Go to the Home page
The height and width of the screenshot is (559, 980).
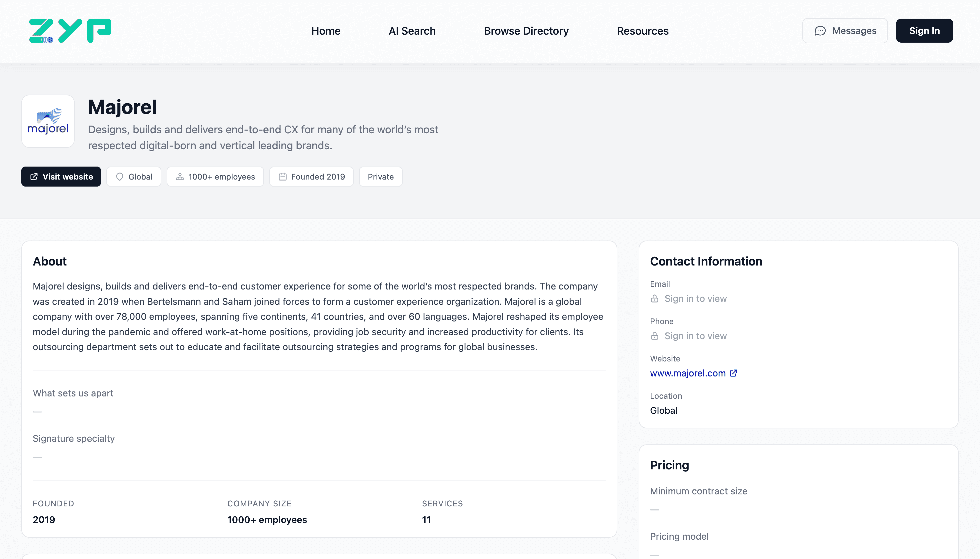pyautogui.click(x=326, y=31)
